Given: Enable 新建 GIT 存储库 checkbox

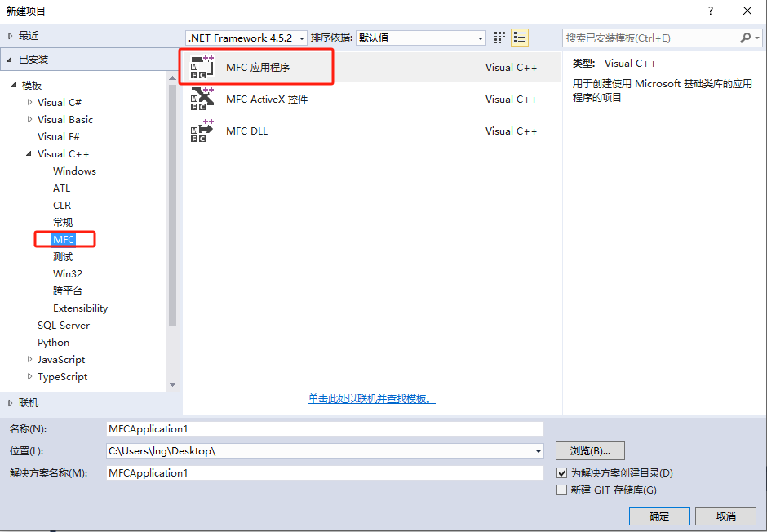Looking at the screenshot, I should (562, 490).
